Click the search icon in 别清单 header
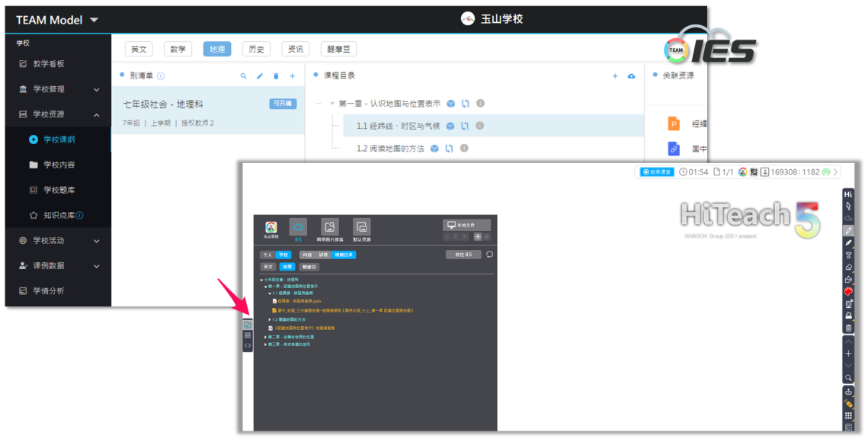 coord(244,76)
